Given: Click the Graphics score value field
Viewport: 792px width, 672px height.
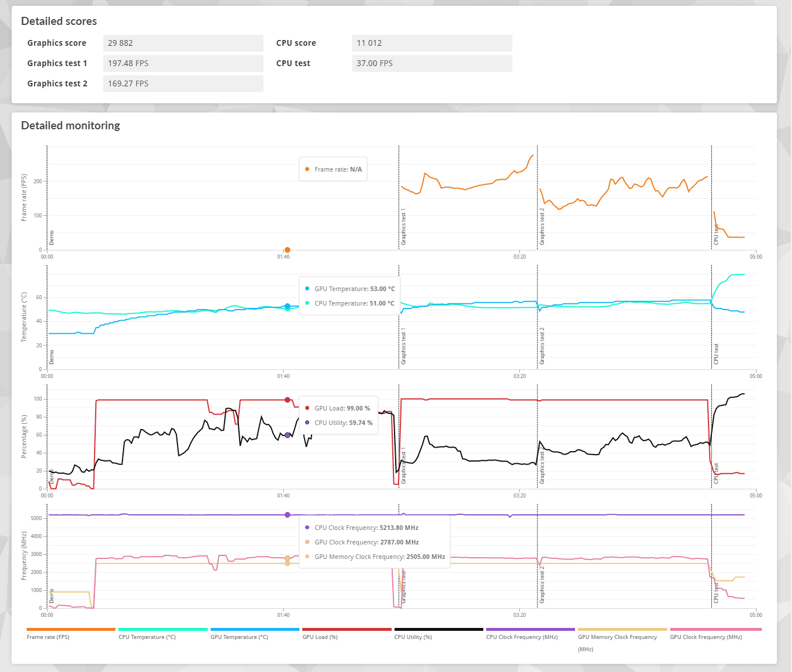Looking at the screenshot, I should tap(183, 43).
